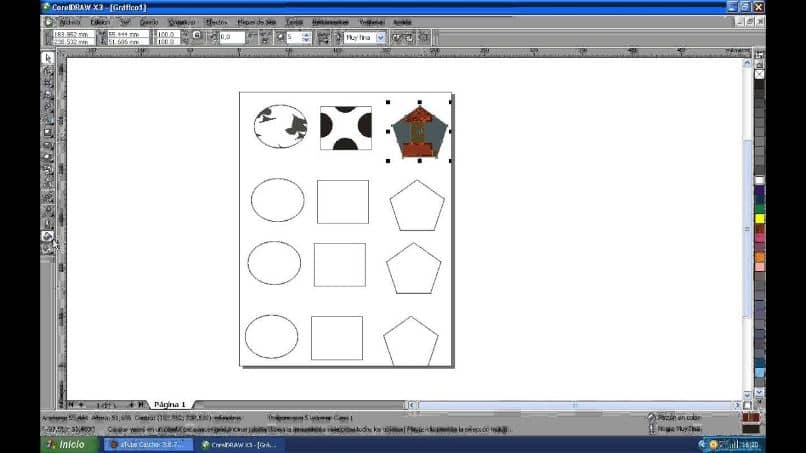
Task: Open the Ver menu
Action: coord(125,22)
